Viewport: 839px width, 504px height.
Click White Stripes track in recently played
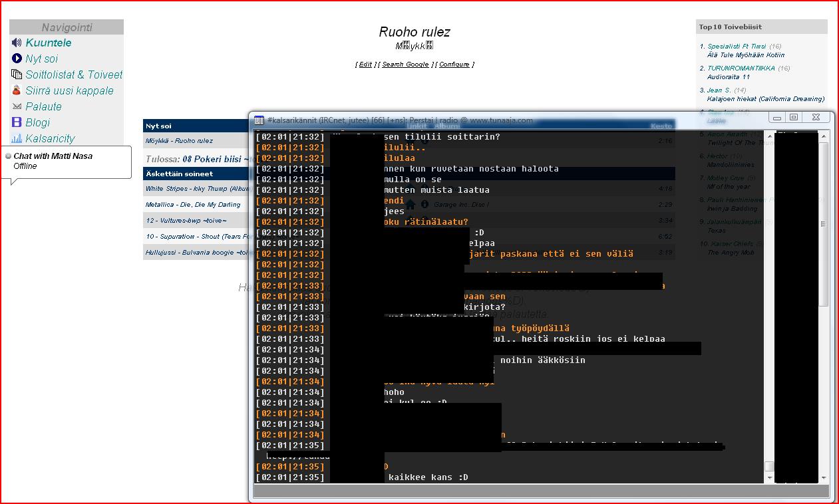[x=197, y=188]
